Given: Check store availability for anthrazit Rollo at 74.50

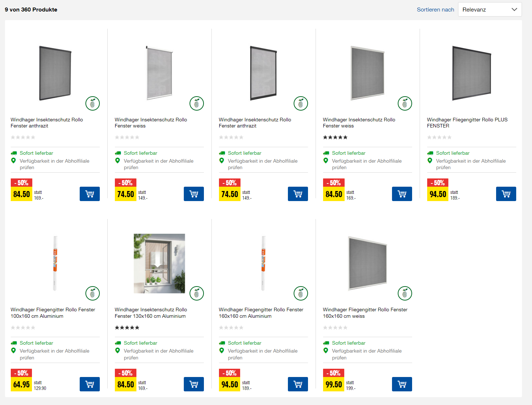Looking at the screenshot, I should click(x=263, y=164).
